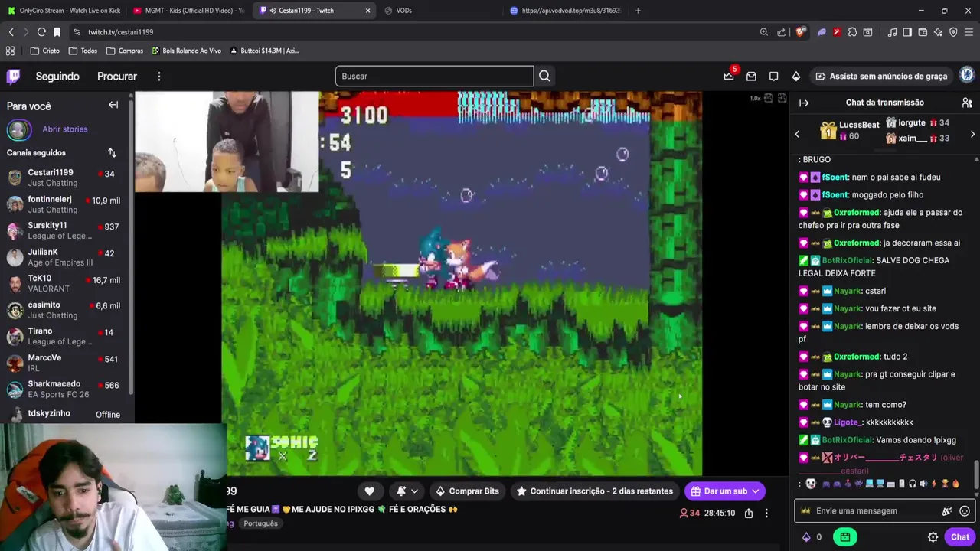Image resolution: width=980 pixels, height=551 pixels.
Task: Switch to OnlyCiro Stream Kick tab
Action: [64, 11]
